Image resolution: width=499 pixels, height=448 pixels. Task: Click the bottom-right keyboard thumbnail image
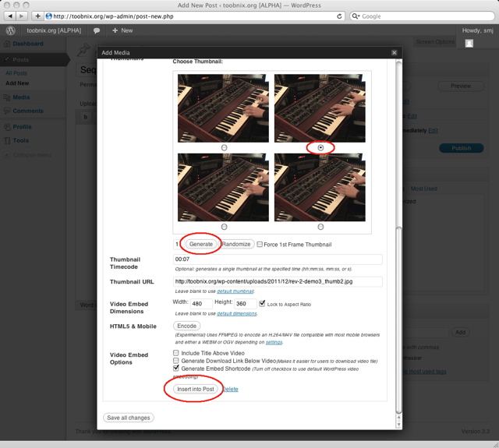[320, 187]
